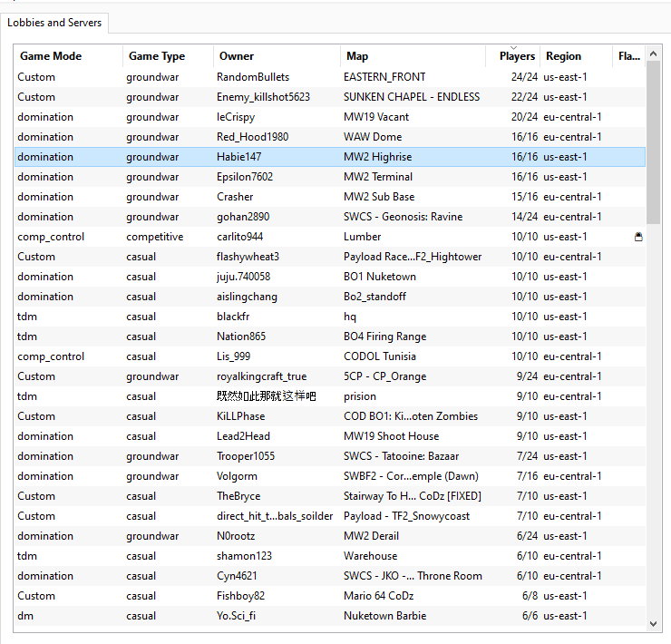
Task: Select the Crasher MW2 Sub Base row
Action: [x=330, y=197]
